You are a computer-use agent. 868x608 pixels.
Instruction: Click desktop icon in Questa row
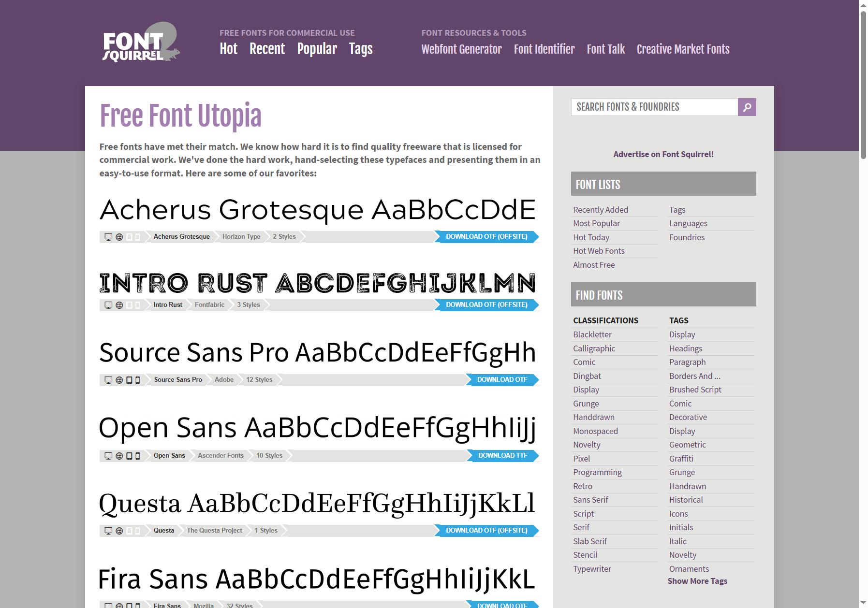tap(108, 531)
